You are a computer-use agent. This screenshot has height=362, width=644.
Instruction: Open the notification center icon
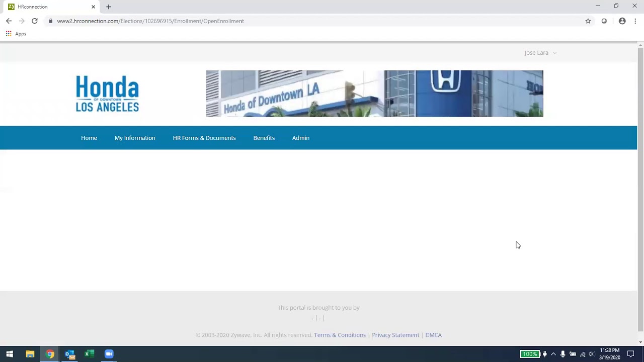click(630, 354)
